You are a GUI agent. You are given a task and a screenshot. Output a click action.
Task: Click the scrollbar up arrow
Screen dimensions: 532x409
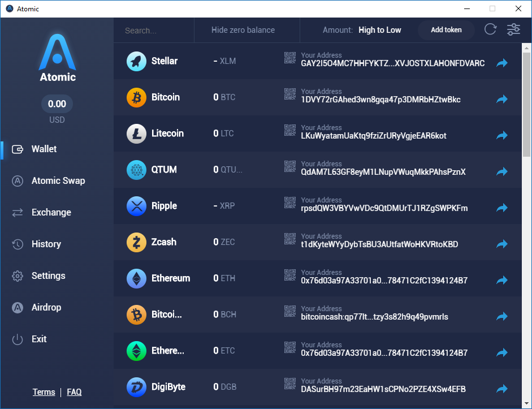pos(526,48)
